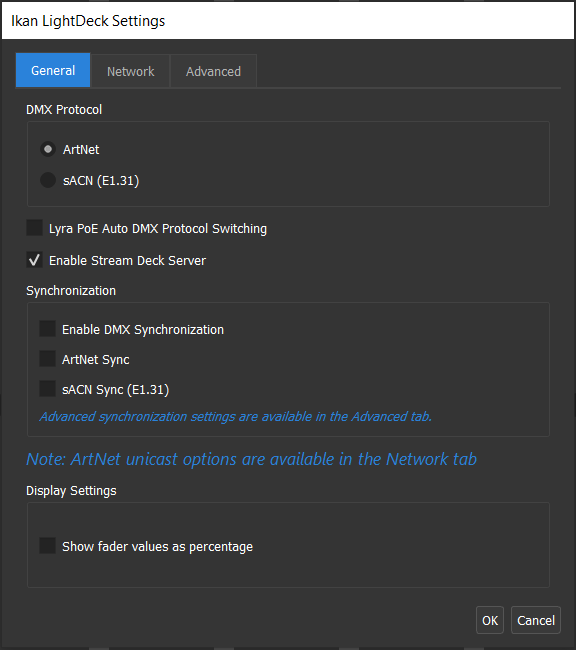
Task: Open the Network tab
Action: pos(130,71)
